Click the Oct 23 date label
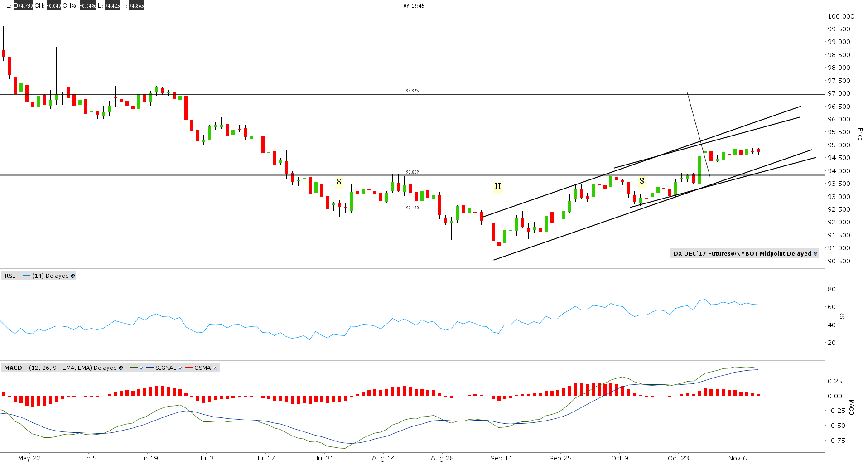This screenshot has width=868, height=465. coord(678,458)
